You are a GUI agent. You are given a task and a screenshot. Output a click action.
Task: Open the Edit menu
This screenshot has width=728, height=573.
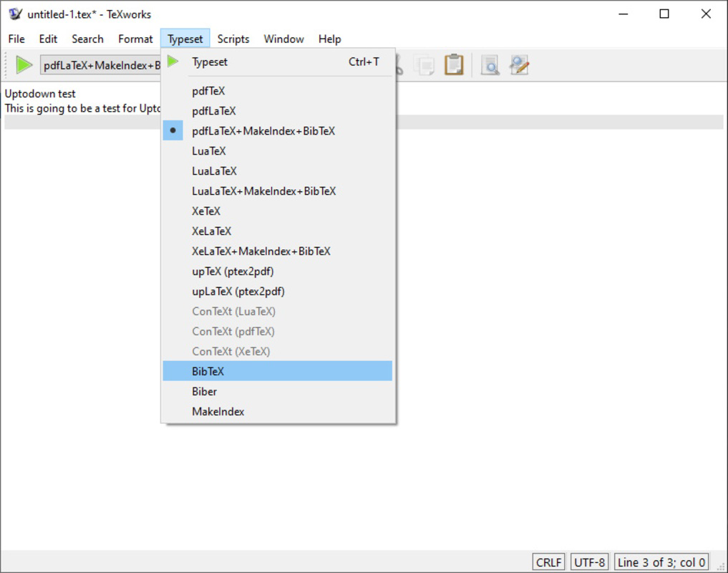pyautogui.click(x=48, y=39)
